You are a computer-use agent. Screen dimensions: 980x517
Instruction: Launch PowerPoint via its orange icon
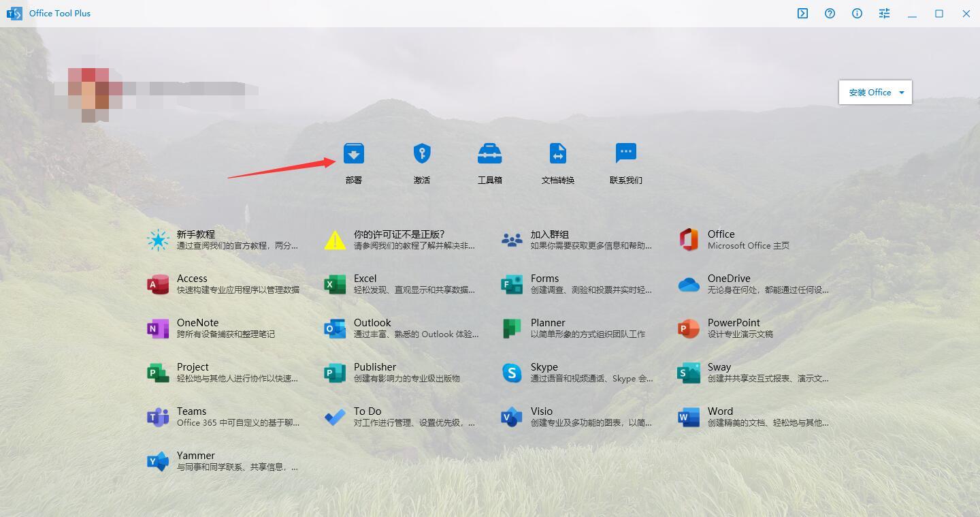point(689,328)
